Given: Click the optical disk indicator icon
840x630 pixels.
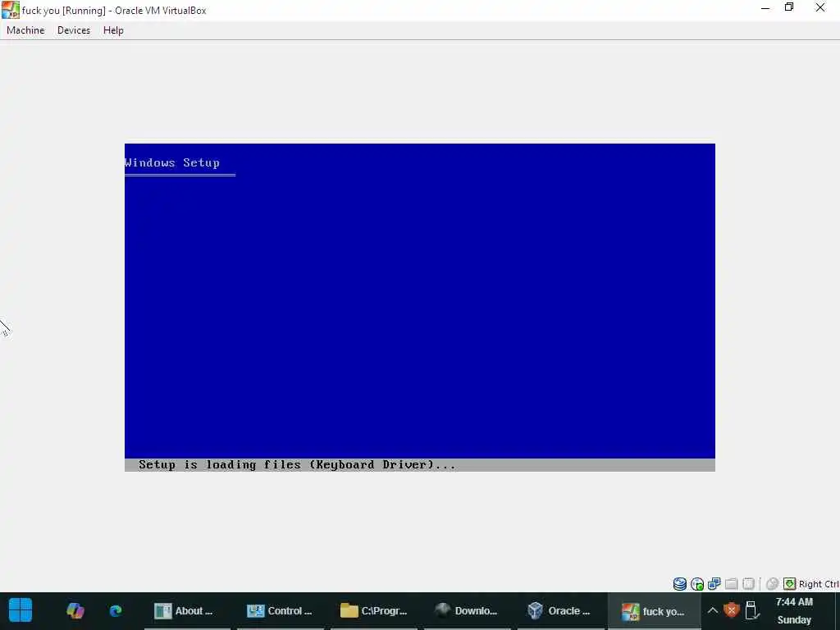Looking at the screenshot, I should click(697, 584).
